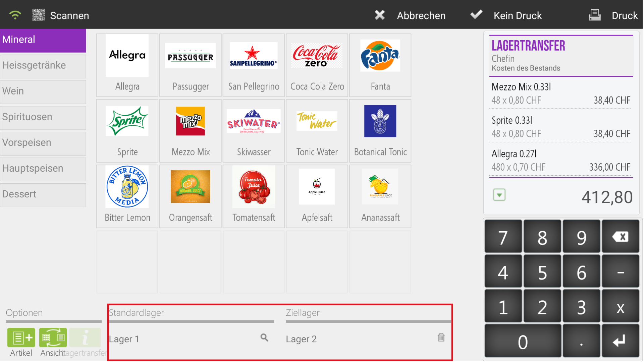
Task: Hit the backspace key on numpad
Action: tap(621, 237)
